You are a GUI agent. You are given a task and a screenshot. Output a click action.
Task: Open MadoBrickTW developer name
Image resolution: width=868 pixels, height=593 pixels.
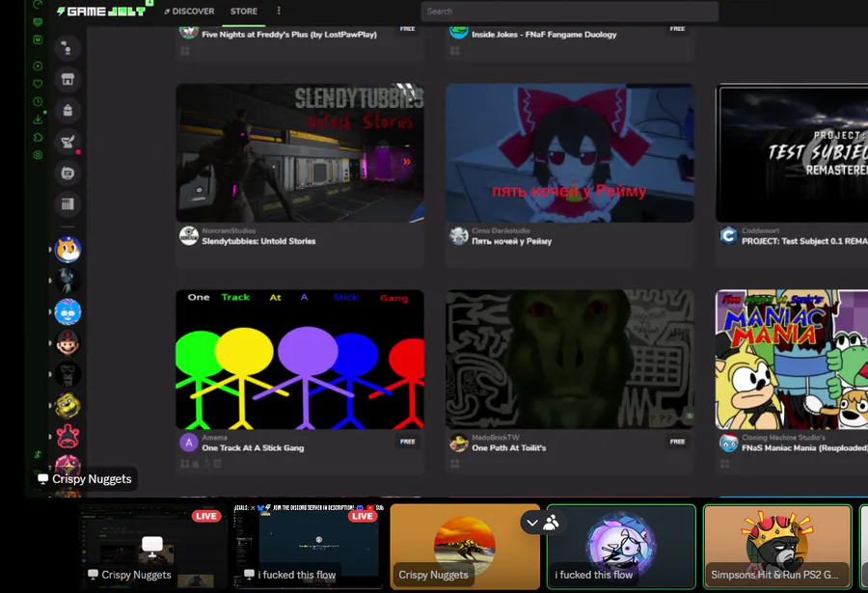point(496,438)
